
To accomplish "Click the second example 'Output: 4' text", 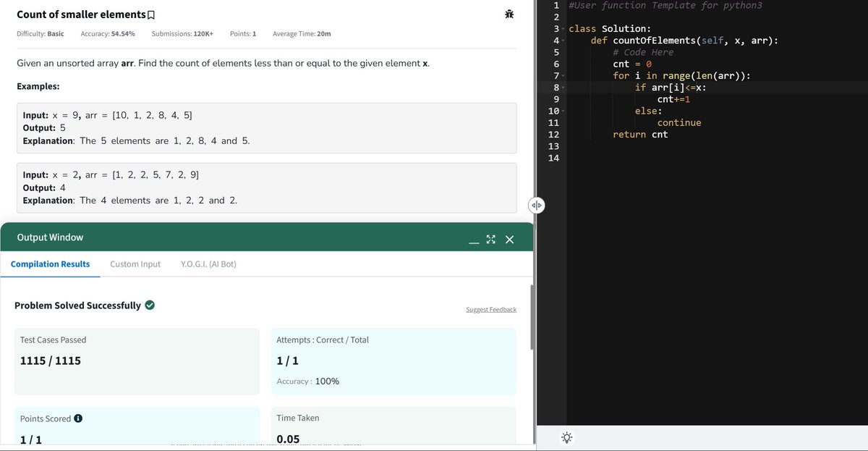I will click(44, 187).
